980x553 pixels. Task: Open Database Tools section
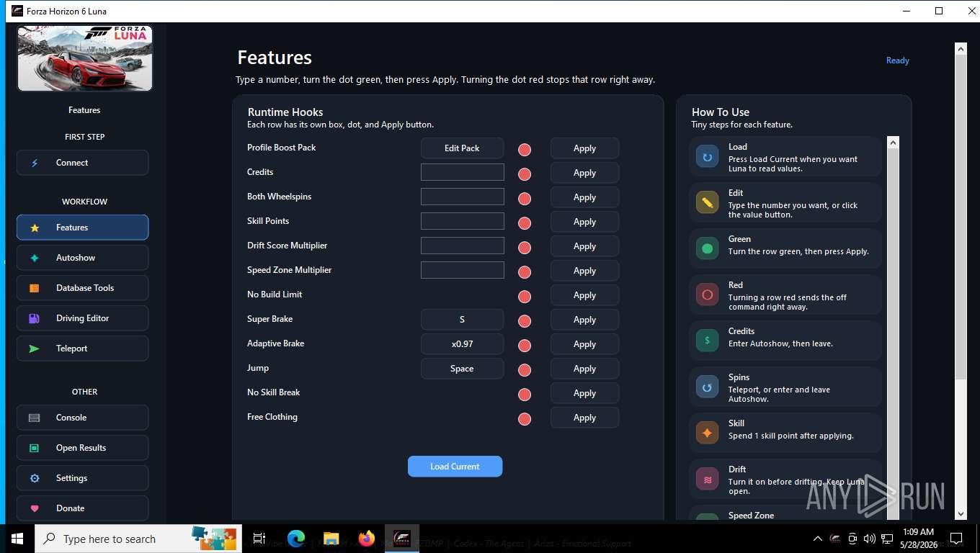[x=83, y=288]
